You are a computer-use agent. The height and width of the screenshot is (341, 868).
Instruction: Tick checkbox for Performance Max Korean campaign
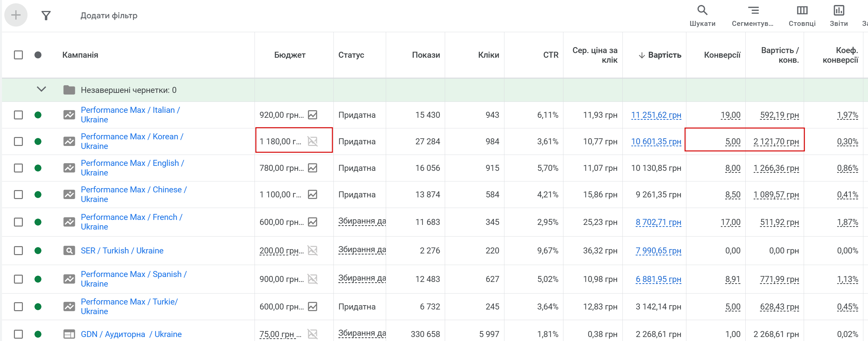(18, 141)
